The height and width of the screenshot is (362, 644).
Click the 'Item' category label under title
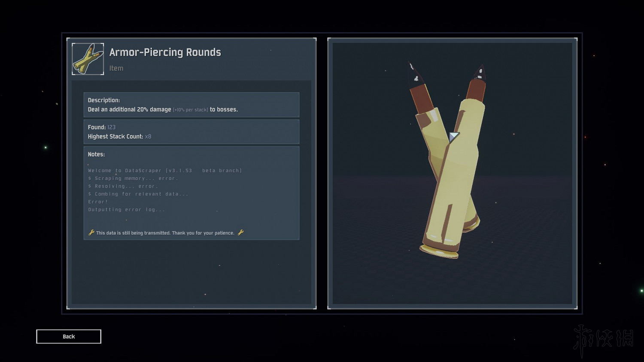(x=116, y=68)
